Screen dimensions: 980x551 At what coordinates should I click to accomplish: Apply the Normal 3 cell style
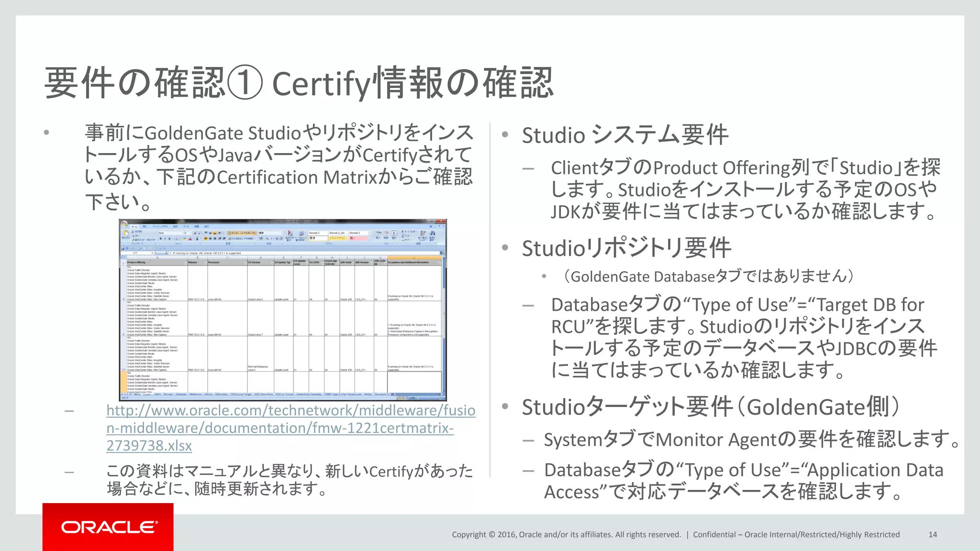point(358,233)
